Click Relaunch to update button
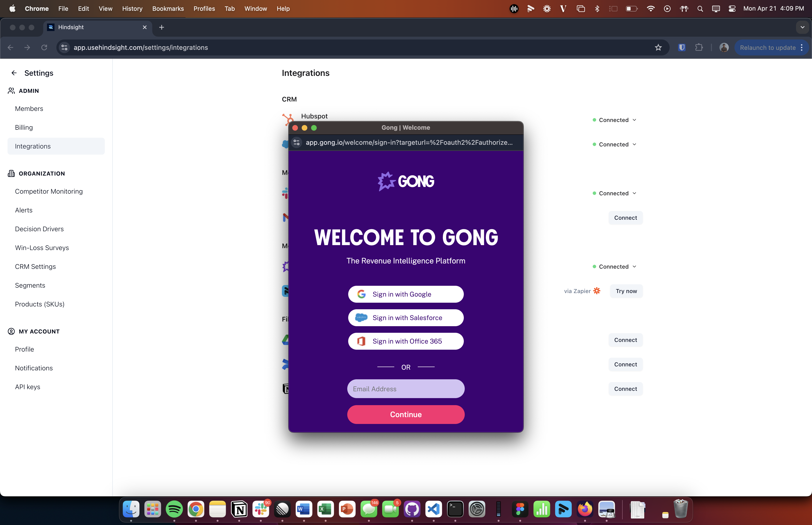Image resolution: width=812 pixels, height=525 pixels. pyautogui.click(x=768, y=47)
